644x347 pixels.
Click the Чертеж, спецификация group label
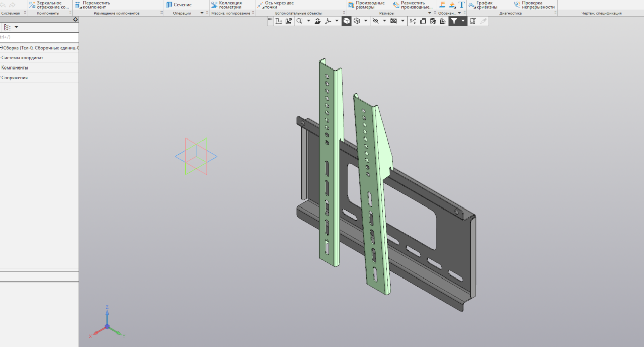601,13
